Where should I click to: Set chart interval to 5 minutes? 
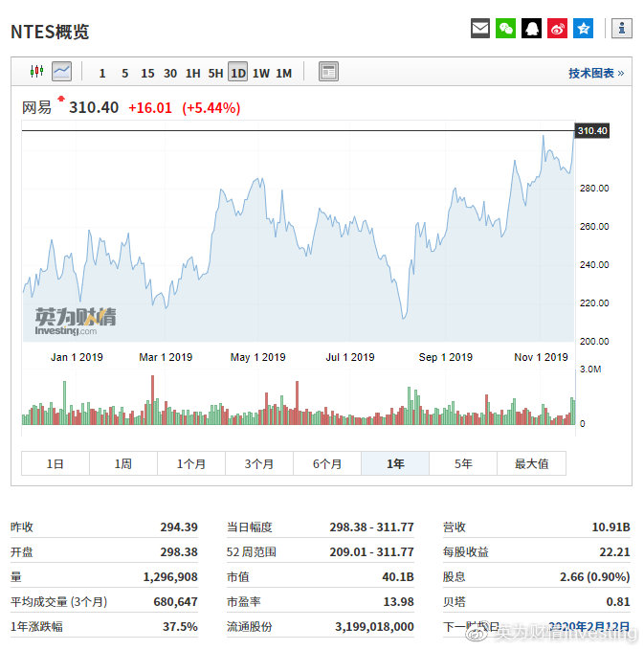click(x=124, y=74)
